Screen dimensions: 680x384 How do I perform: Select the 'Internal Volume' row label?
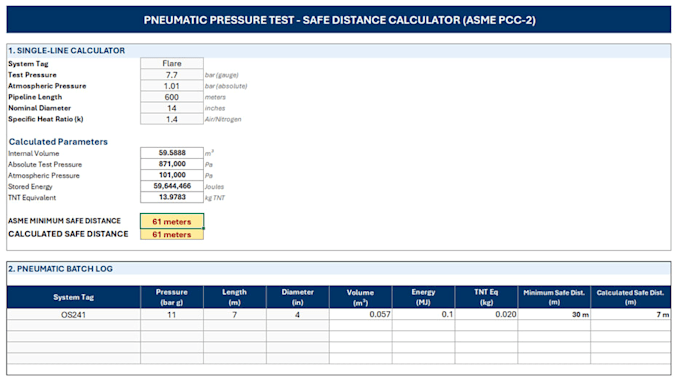34,153
